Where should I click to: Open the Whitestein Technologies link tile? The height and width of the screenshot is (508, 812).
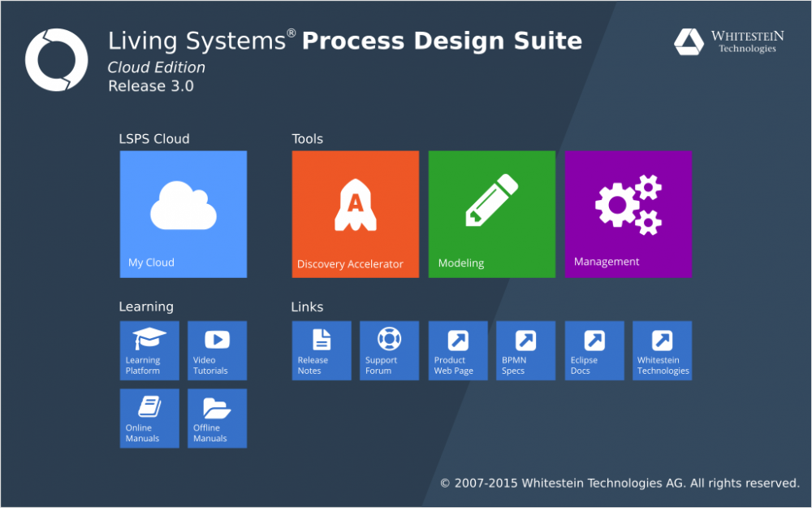point(662,350)
